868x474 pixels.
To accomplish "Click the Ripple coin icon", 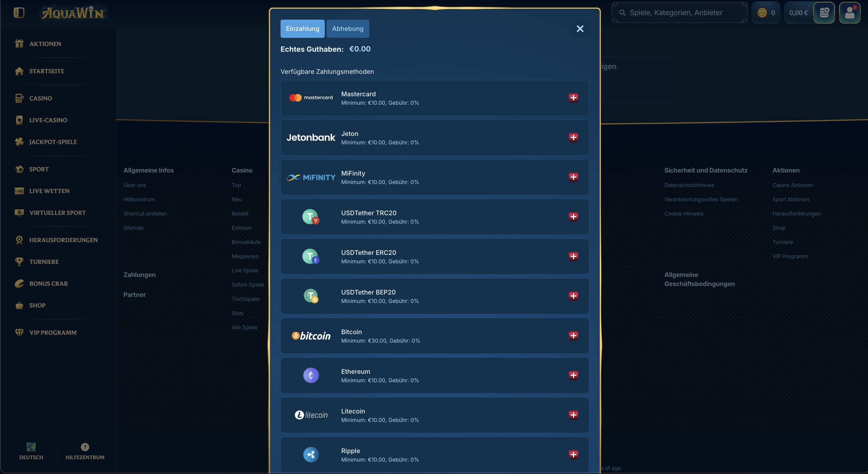I will (x=311, y=454).
